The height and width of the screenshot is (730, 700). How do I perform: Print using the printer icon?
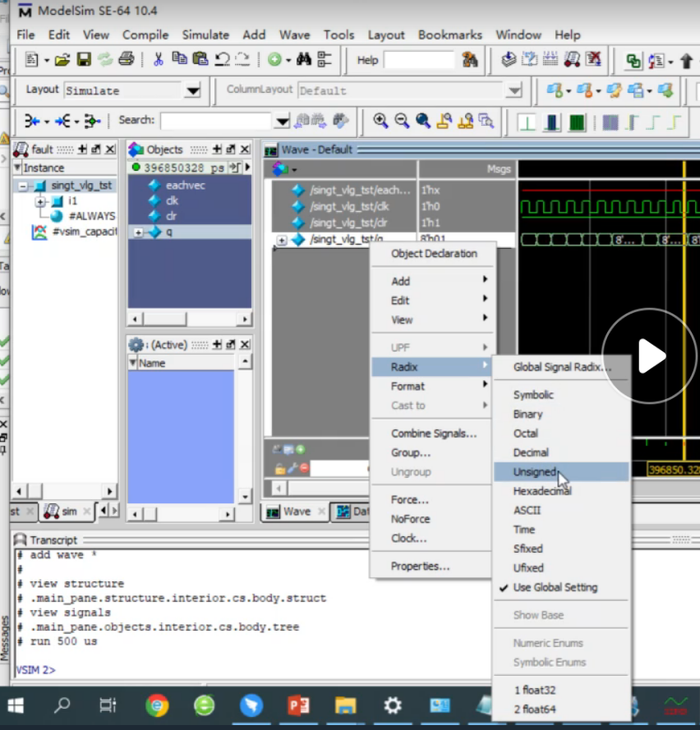(127, 59)
